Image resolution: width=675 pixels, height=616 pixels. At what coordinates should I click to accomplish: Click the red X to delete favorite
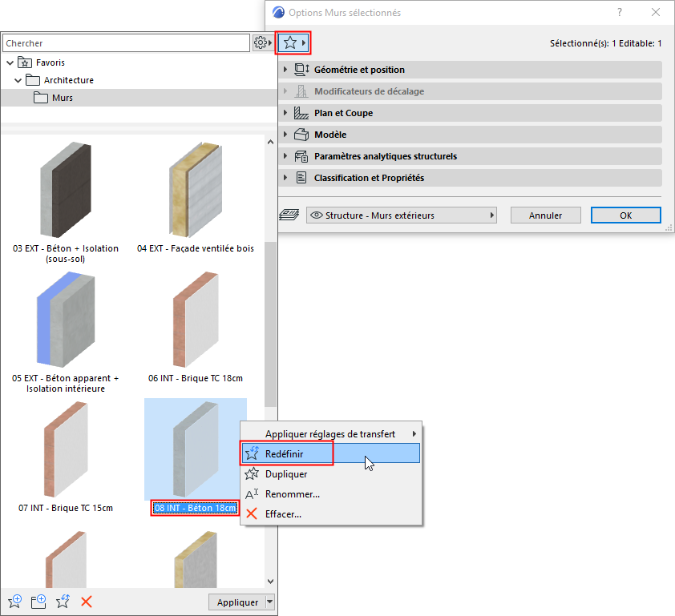[86, 601]
